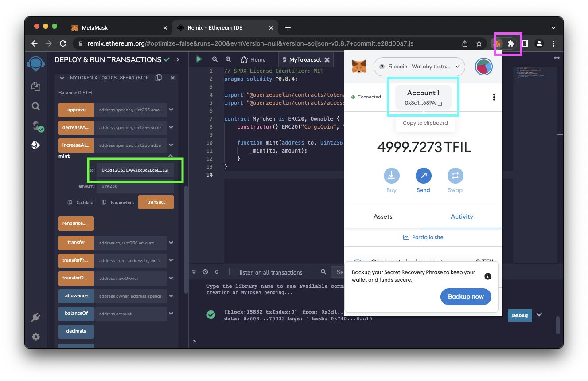Switch to MetaMask Assets tab
The width and height of the screenshot is (588, 381).
pyautogui.click(x=383, y=216)
